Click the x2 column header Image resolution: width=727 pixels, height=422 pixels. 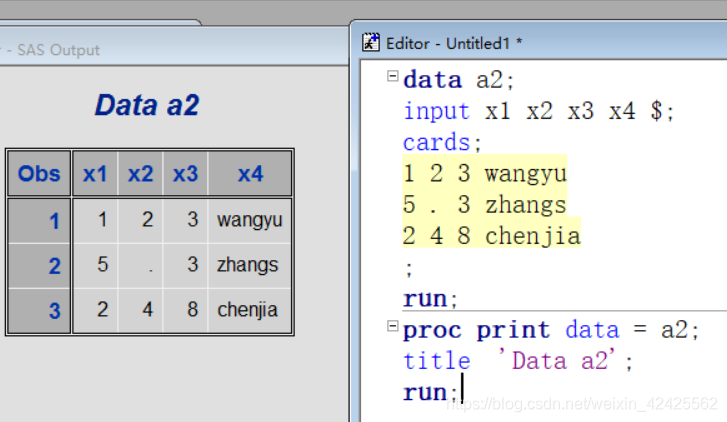pos(140,174)
